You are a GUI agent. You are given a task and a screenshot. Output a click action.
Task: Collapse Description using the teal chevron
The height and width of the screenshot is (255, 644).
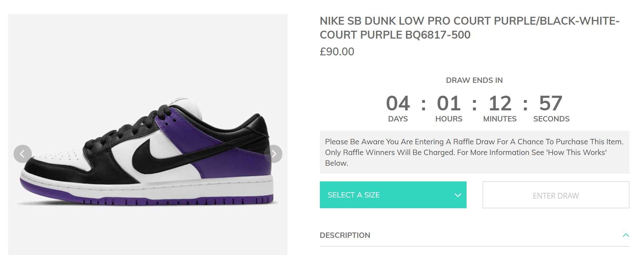(x=626, y=235)
